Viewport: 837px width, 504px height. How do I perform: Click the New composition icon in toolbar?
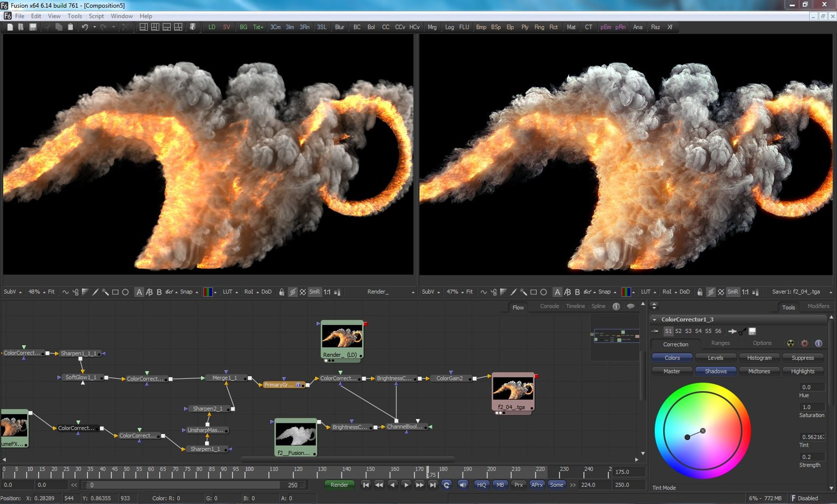[10, 27]
